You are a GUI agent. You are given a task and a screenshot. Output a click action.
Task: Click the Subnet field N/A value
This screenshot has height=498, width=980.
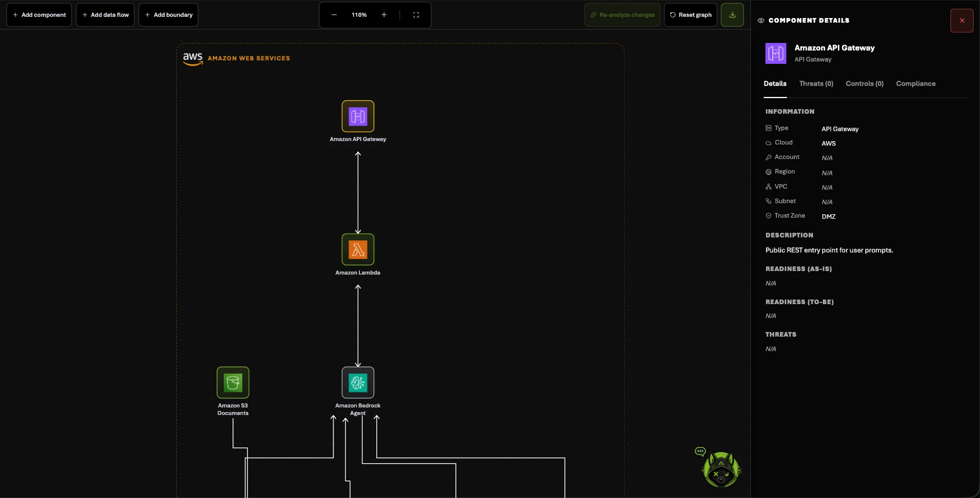click(827, 202)
